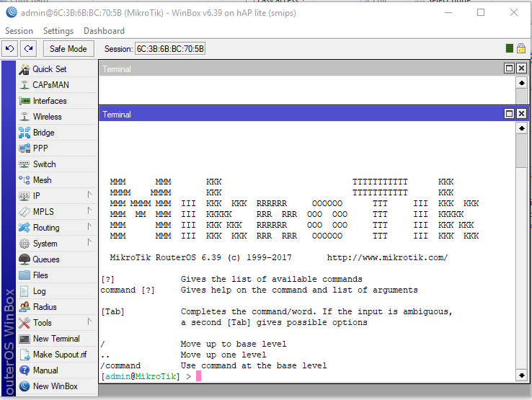This screenshot has height=400, width=532.
Task: Open a New Terminal window
Action: point(57,339)
